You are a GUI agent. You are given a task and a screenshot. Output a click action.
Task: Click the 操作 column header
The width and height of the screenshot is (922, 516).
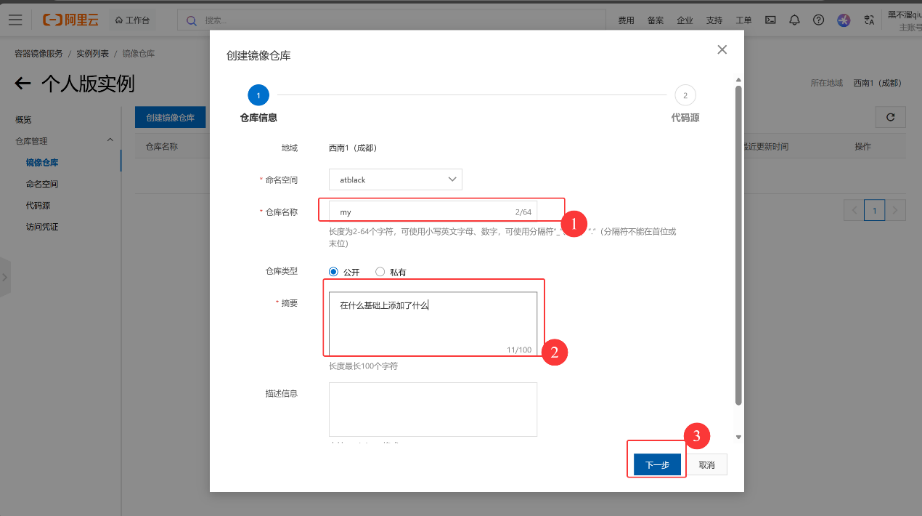(x=863, y=146)
